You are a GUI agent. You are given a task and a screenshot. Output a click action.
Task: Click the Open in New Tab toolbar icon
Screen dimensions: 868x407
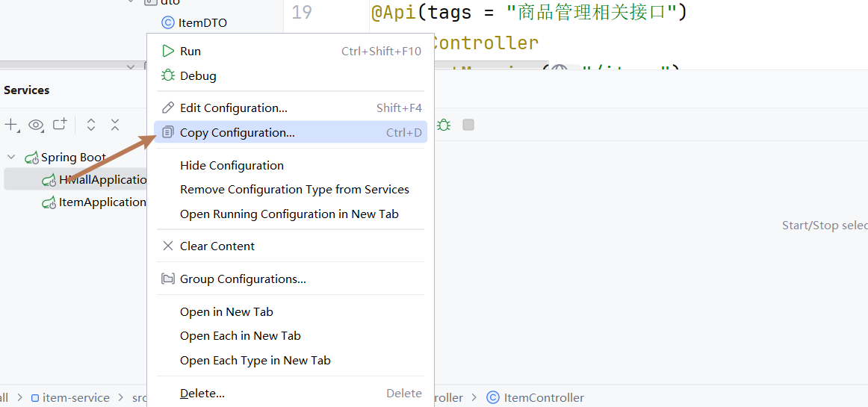pyautogui.click(x=60, y=125)
